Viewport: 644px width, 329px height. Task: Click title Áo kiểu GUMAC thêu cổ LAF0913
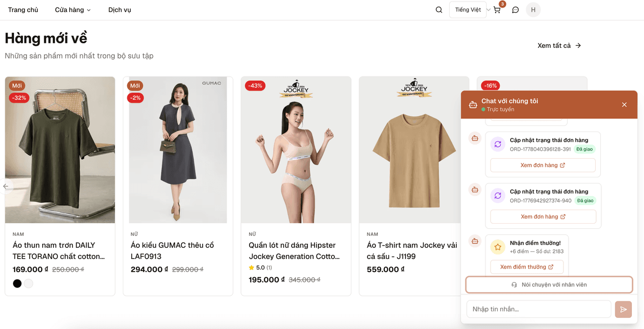pos(173,251)
